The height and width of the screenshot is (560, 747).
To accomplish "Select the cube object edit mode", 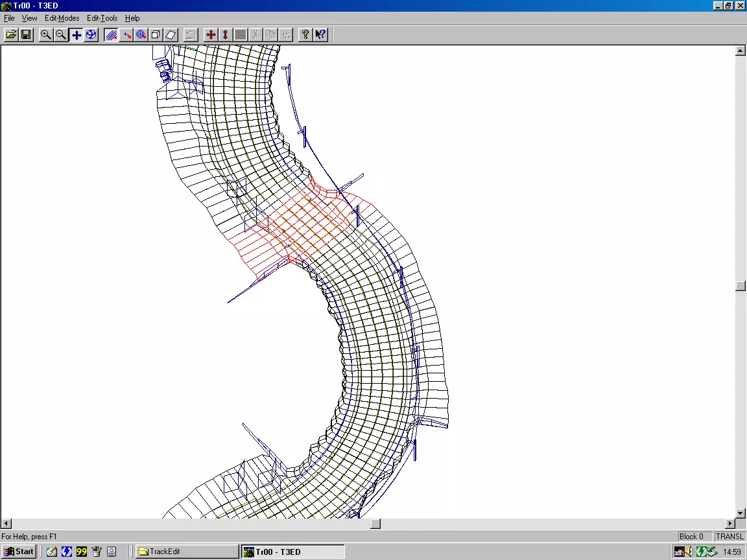I will (156, 35).
